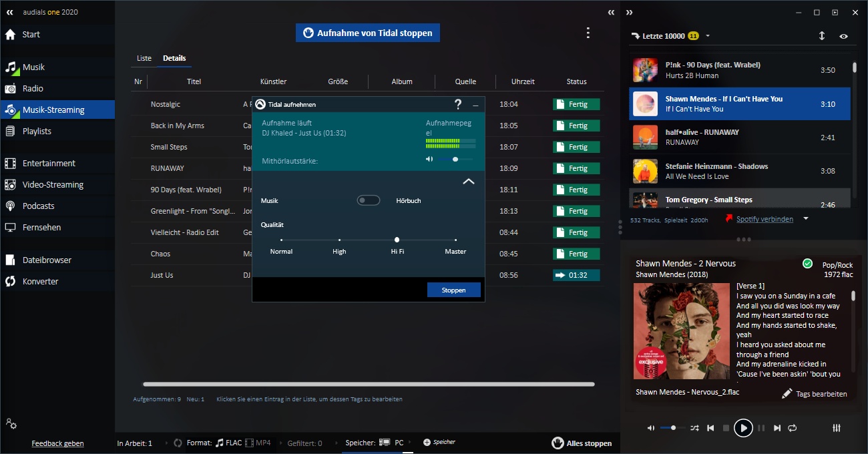Select Master quality on the slider
Image resolution: width=868 pixels, height=454 pixels.
[x=455, y=240]
